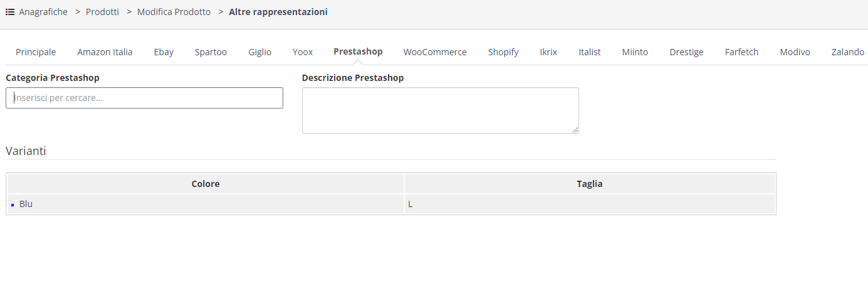Viewport: 868px width, 293px height.
Task: Grab the textarea resize handle corner
Action: (x=575, y=129)
